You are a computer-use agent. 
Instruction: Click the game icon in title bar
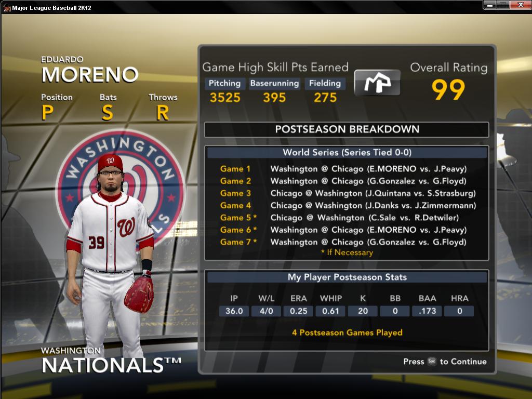(7, 7)
